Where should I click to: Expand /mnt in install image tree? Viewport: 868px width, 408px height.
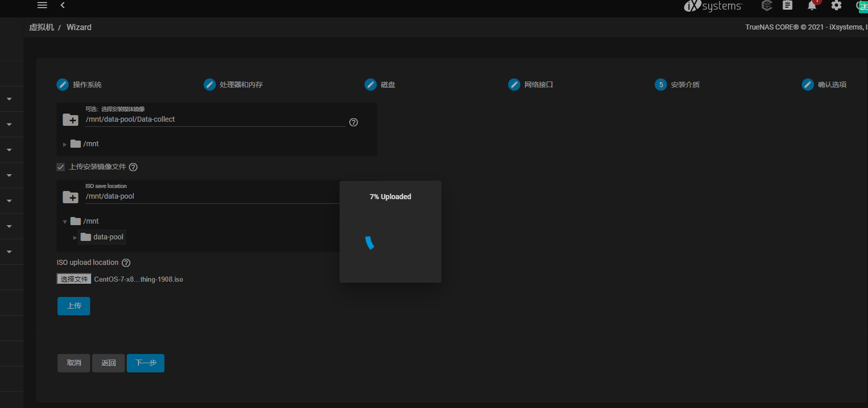(x=65, y=144)
